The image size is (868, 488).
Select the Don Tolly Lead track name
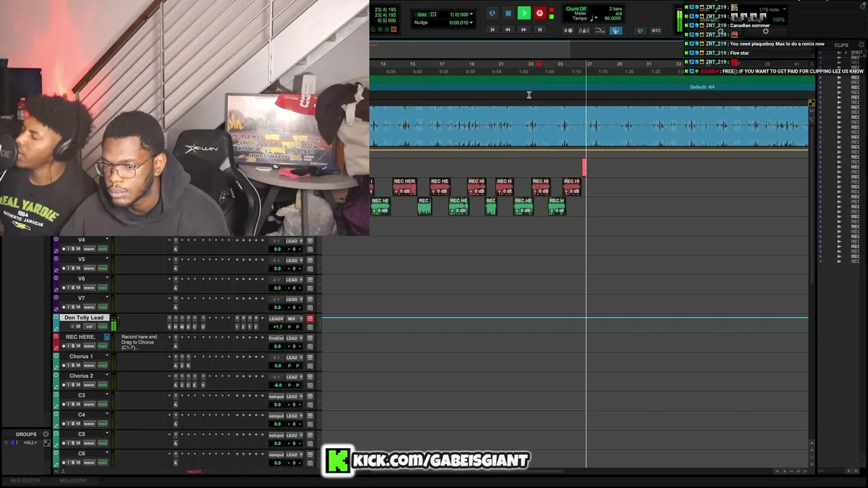point(84,318)
